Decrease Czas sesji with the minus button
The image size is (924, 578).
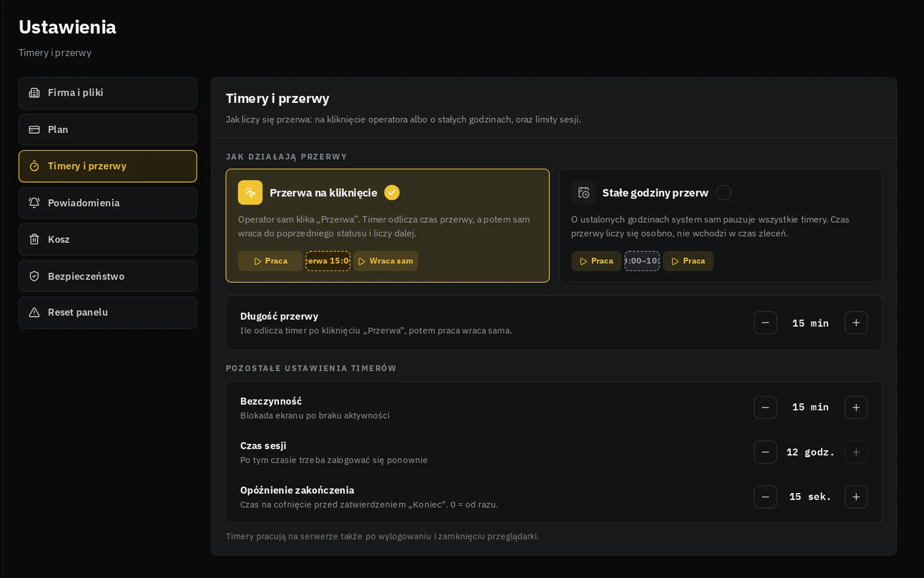(765, 452)
